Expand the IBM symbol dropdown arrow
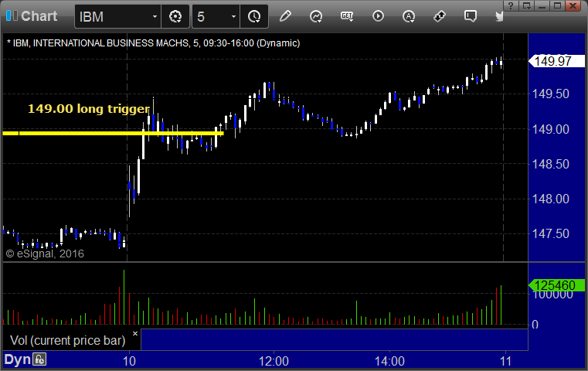 (x=155, y=16)
